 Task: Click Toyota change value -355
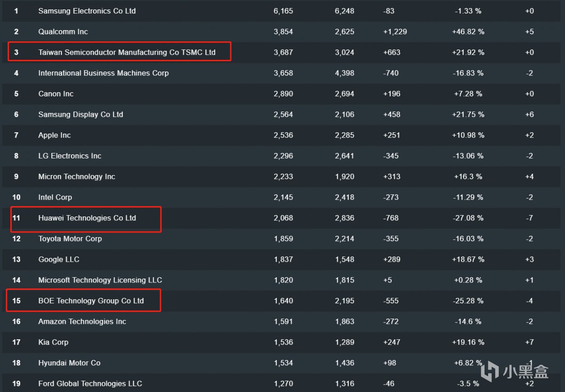[391, 239]
